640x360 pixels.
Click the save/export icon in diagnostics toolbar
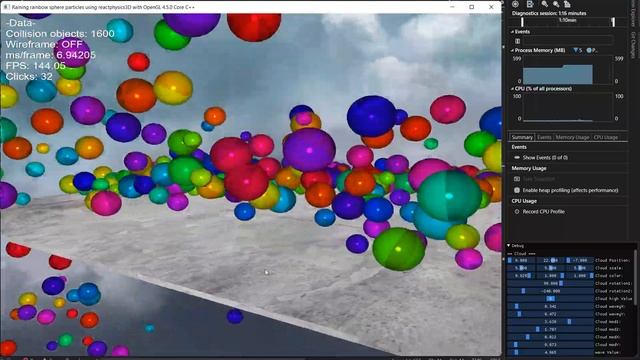530,4
